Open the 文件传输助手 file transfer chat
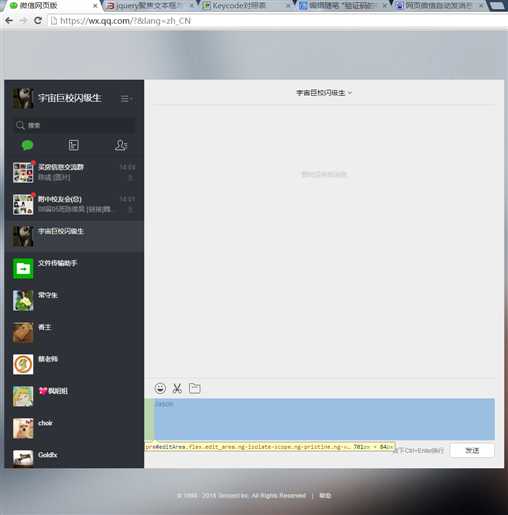This screenshot has height=515, width=508. 74,268
